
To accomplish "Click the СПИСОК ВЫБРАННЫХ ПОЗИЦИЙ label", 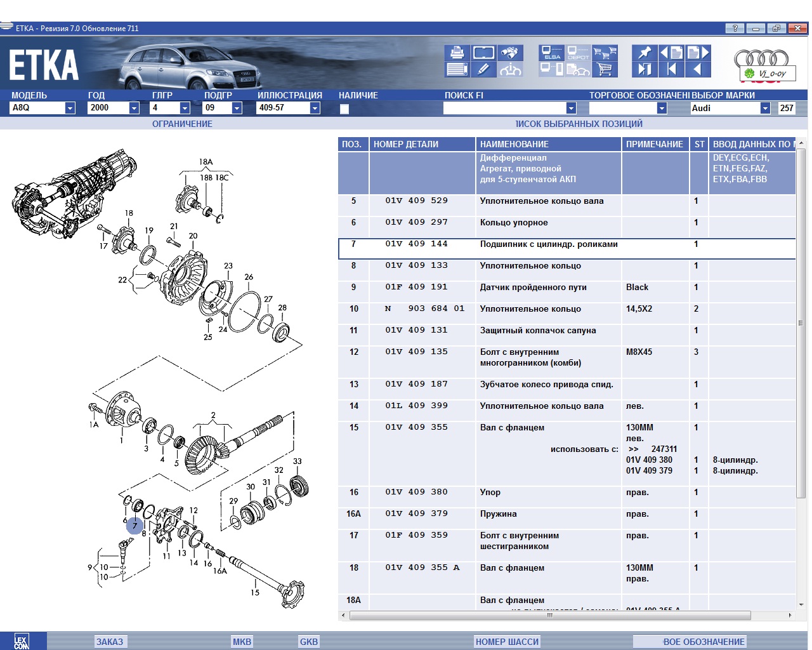I will pyautogui.click(x=579, y=124).
